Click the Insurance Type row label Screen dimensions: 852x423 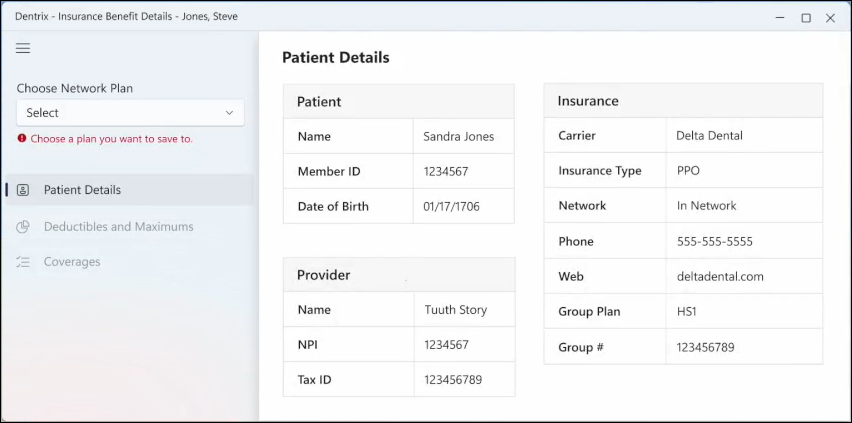click(x=600, y=171)
